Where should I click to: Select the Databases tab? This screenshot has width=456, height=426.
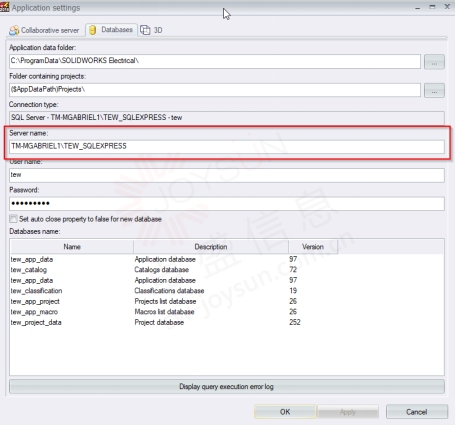pos(111,30)
